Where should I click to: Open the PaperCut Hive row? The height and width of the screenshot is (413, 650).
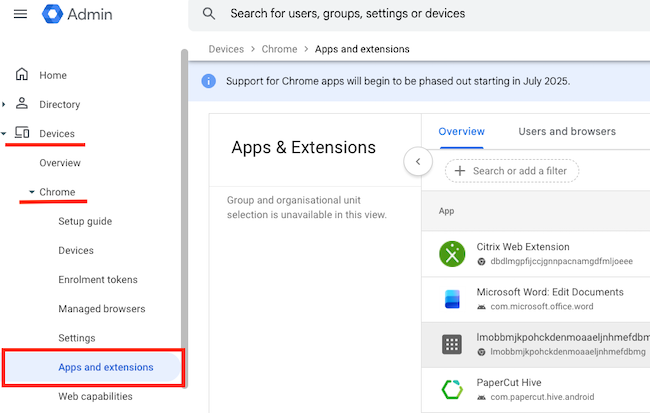[x=536, y=389]
